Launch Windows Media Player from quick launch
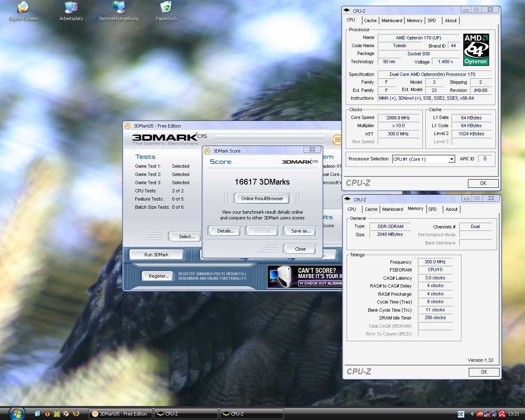 point(66,414)
